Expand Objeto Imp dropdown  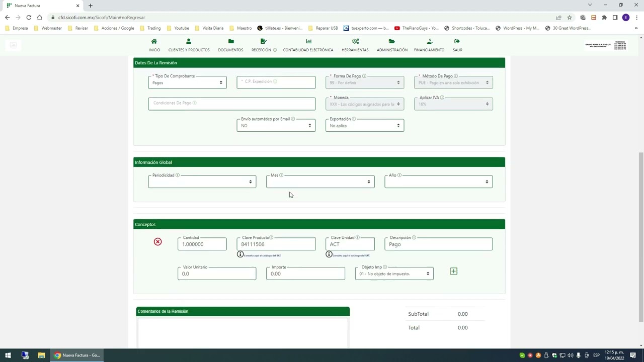(394, 274)
